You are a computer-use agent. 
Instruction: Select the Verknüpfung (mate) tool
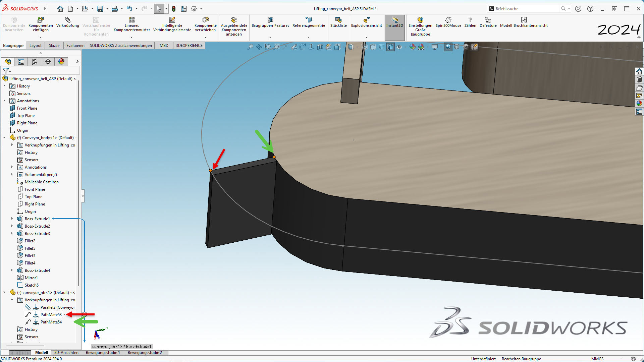click(68, 22)
